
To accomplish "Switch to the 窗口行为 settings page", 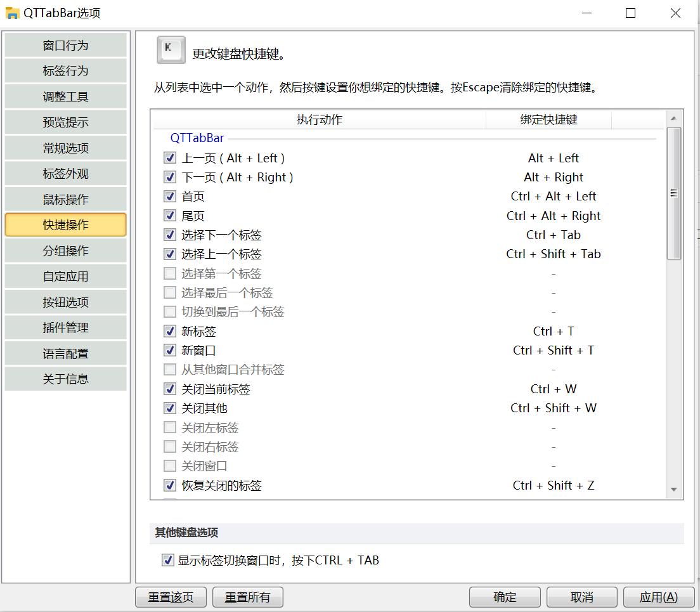I will point(65,45).
